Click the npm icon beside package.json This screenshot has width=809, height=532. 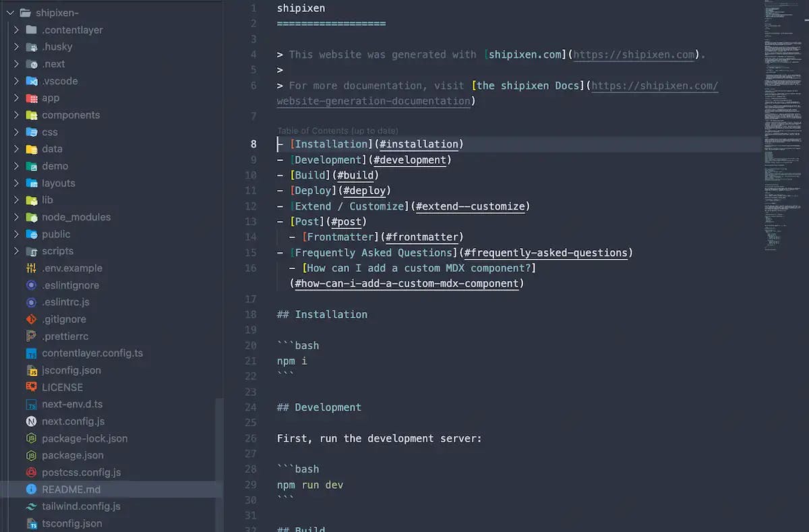click(32, 455)
